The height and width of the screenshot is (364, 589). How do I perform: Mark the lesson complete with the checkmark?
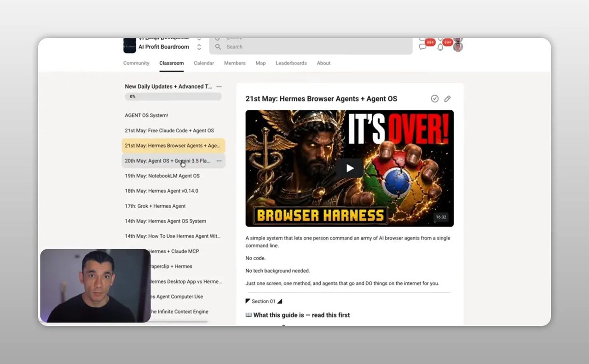(x=434, y=99)
